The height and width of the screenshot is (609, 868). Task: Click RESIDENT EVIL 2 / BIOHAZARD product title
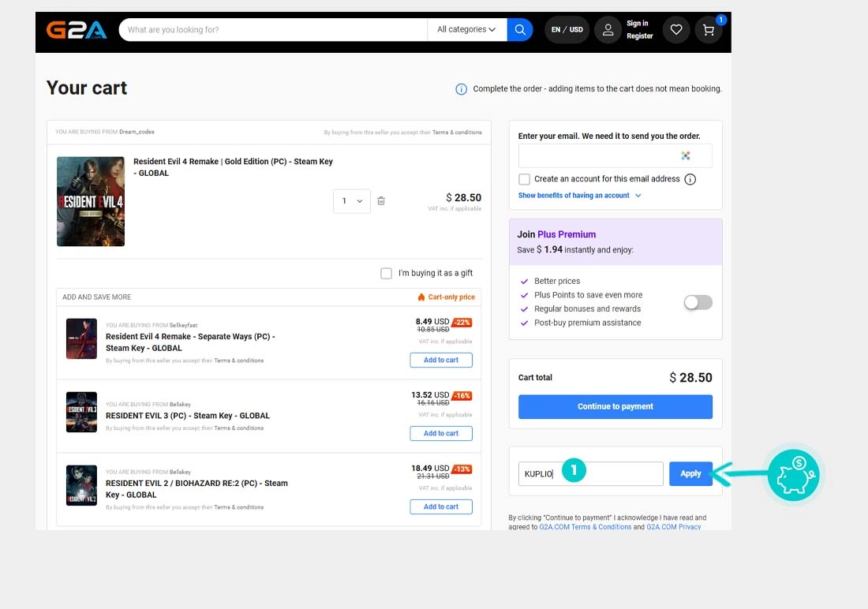[x=196, y=489]
